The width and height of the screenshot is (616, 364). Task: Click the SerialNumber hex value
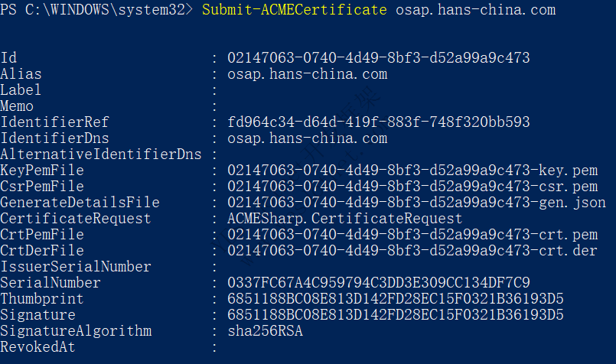[x=378, y=283]
